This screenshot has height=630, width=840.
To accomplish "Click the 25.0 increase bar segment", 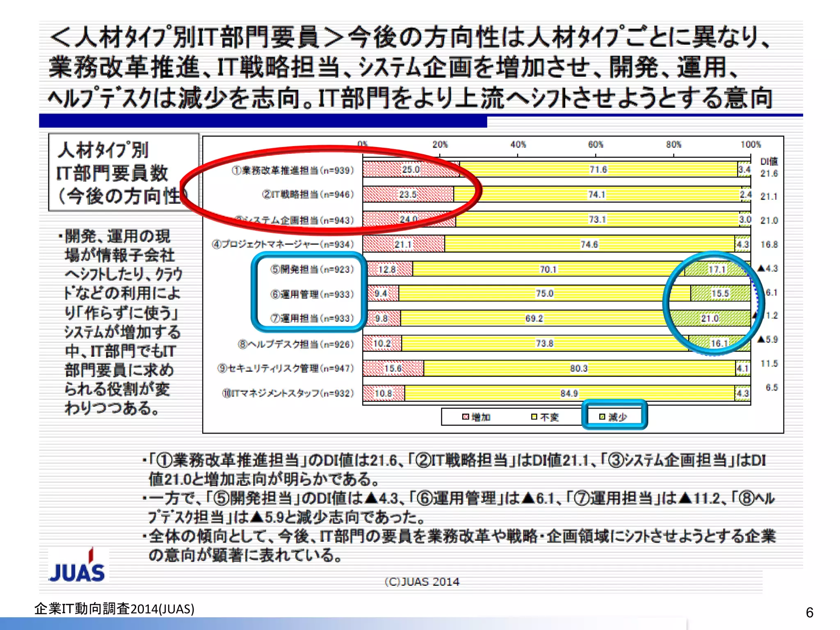I will click(411, 169).
